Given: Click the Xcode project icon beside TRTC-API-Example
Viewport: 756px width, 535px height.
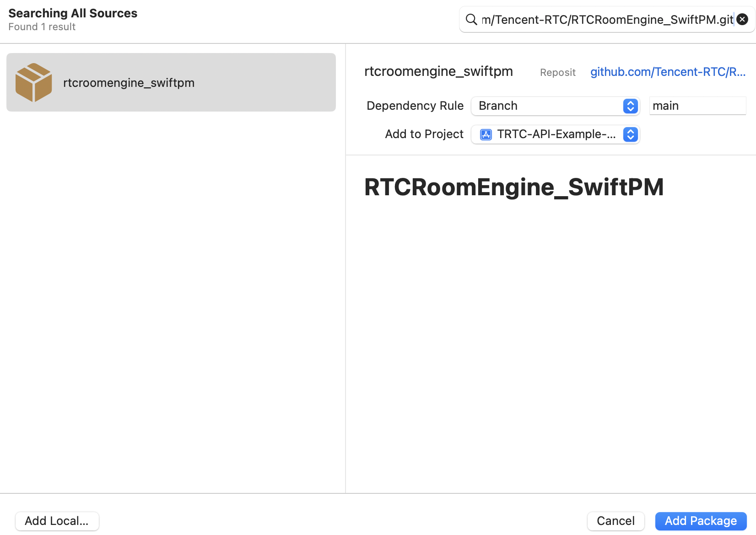Looking at the screenshot, I should click(486, 134).
